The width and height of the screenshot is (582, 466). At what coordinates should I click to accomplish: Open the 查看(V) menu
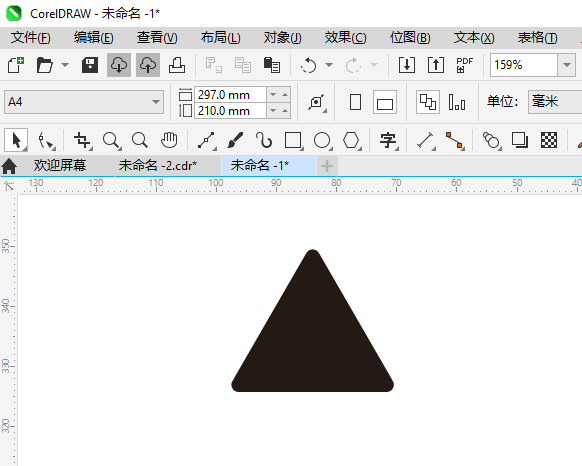tap(157, 38)
